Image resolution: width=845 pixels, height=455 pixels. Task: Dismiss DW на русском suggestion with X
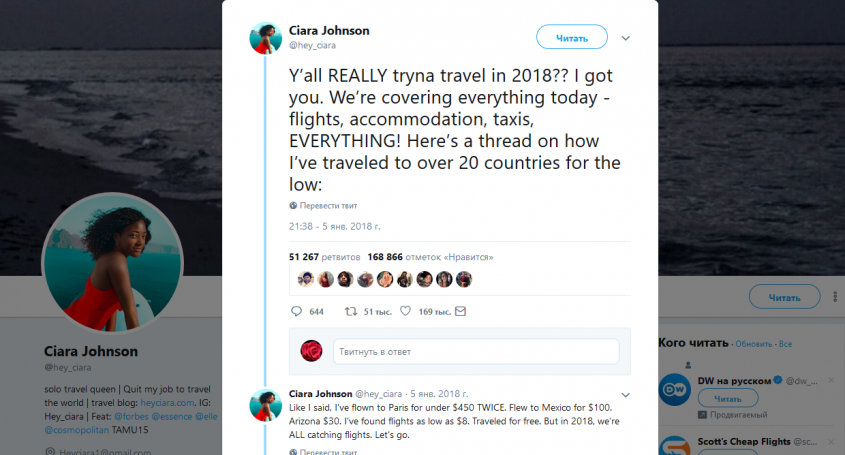pyautogui.click(x=830, y=380)
